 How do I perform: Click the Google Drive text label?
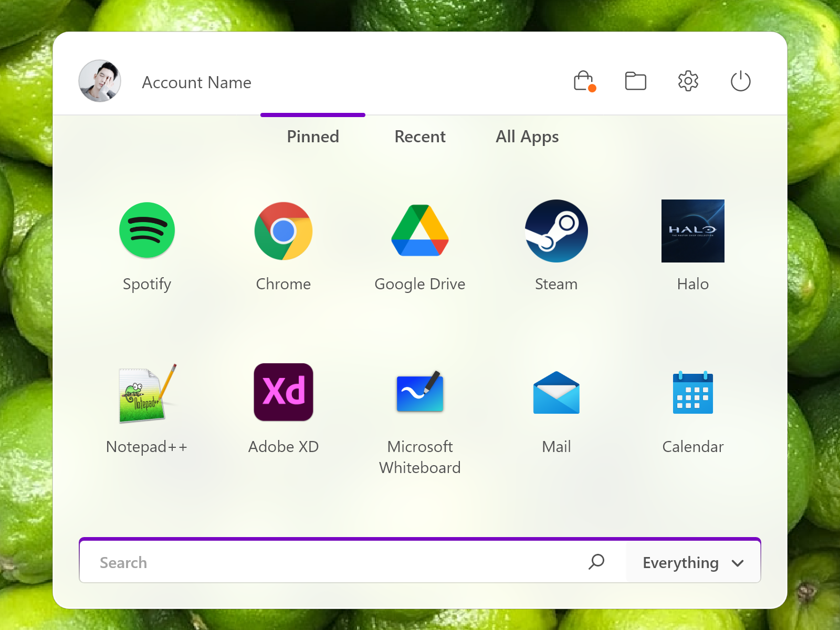420,285
